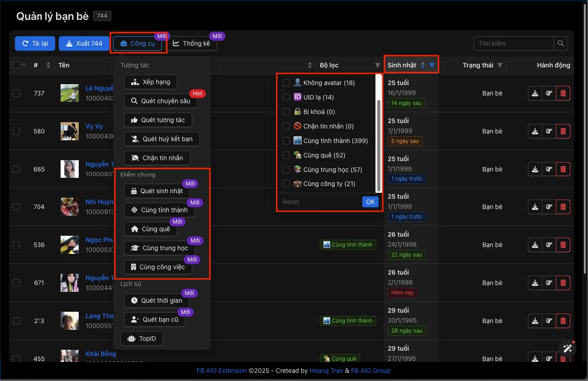This screenshot has height=381, width=588.
Task: Click the pointing-hand icon in row 665
Action: tap(549, 169)
